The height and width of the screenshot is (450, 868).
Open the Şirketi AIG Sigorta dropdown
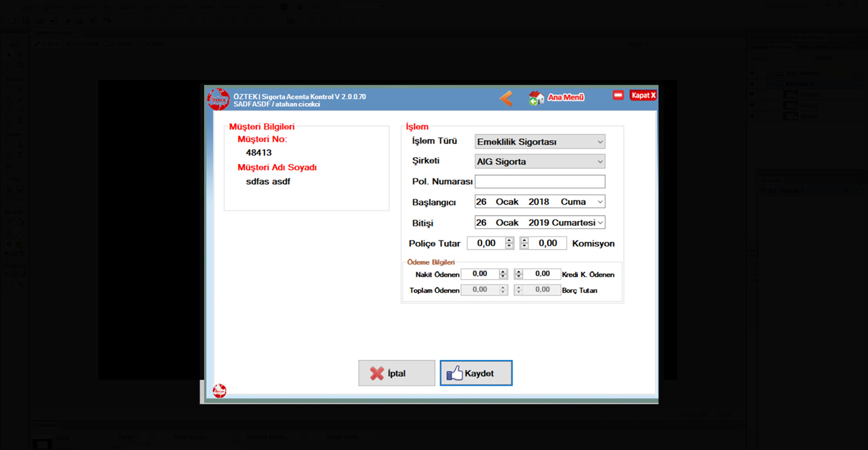tap(599, 162)
